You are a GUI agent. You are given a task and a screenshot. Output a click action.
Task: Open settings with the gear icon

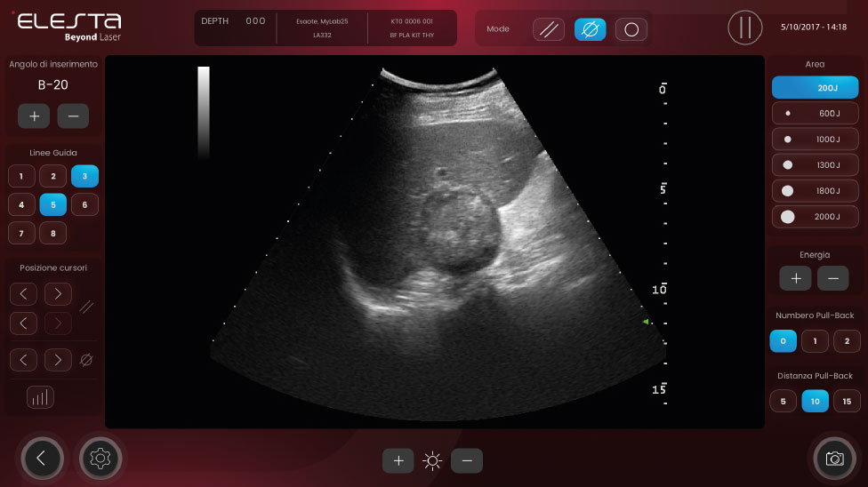[x=100, y=459]
